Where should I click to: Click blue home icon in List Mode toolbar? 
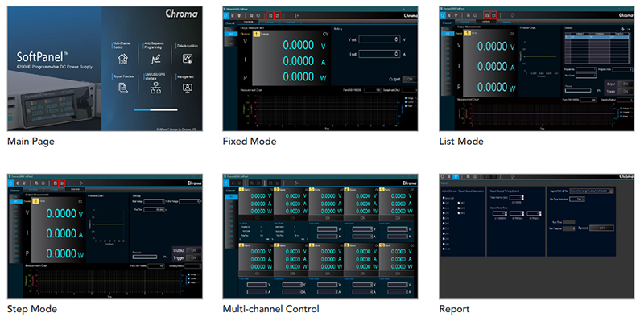tap(442, 15)
